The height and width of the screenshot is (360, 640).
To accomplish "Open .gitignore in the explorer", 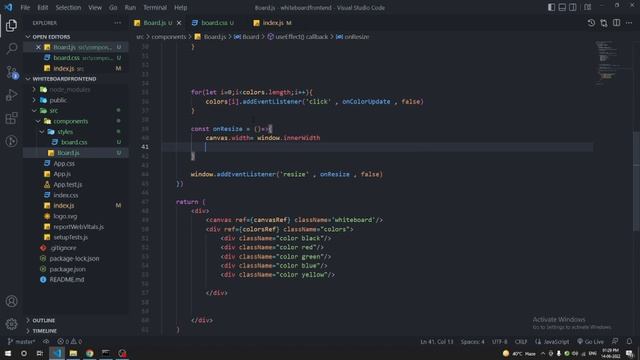I will coord(76,248).
